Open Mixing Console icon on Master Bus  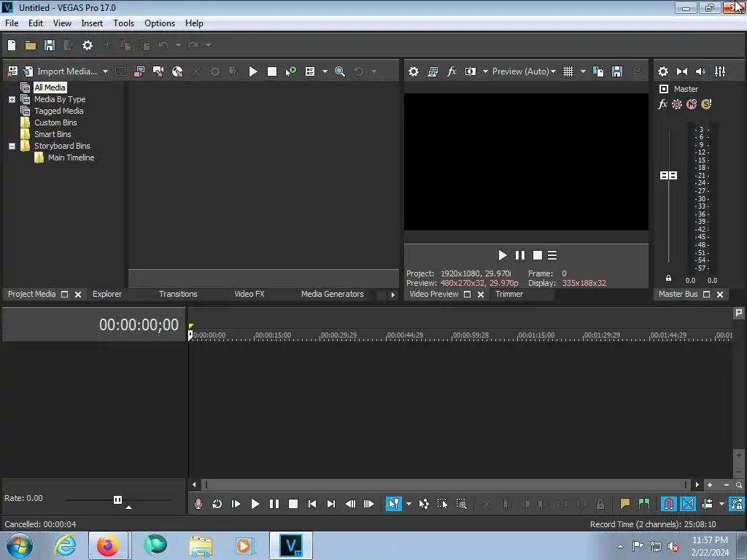720,71
